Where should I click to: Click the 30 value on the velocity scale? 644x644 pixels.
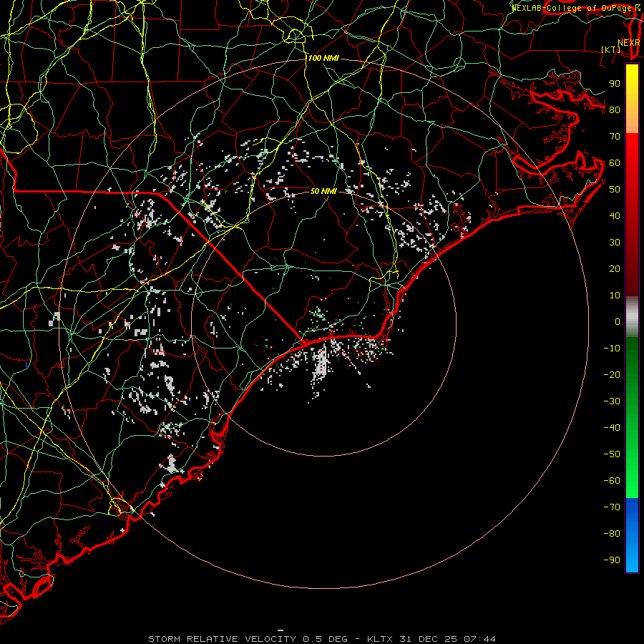coord(615,243)
